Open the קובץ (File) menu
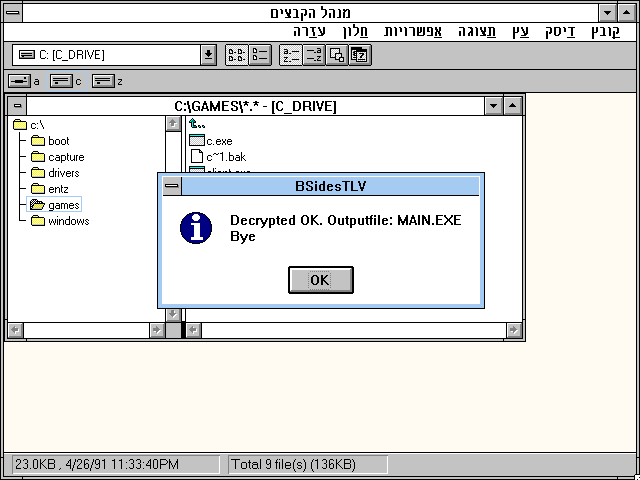Image resolution: width=640 pixels, height=480 pixels. [x=605, y=31]
